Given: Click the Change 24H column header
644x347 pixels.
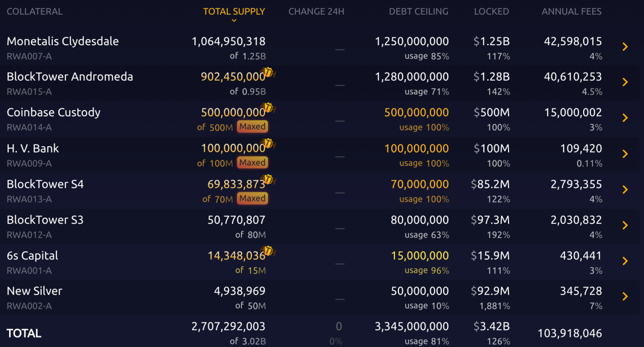Looking at the screenshot, I should click(x=316, y=11).
